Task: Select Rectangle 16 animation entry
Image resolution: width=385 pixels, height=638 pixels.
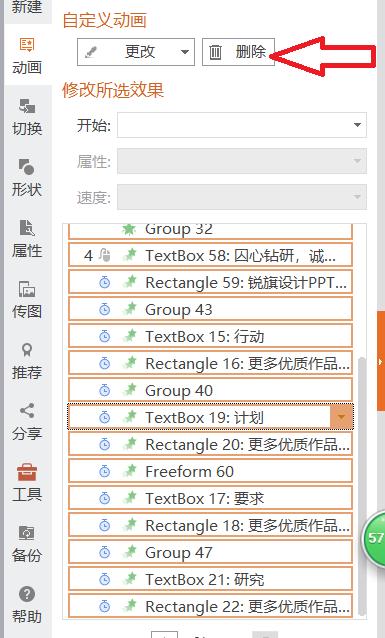Action: pyautogui.click(x=210, y=363)
